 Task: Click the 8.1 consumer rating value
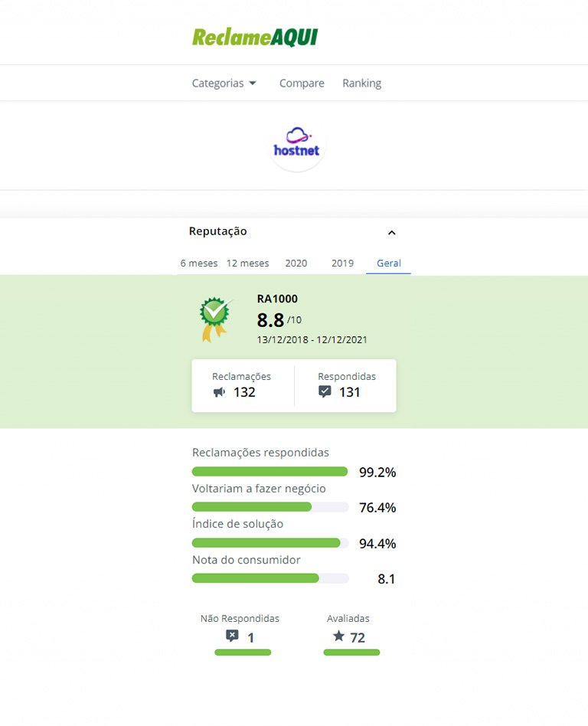[x=386, y=579]
